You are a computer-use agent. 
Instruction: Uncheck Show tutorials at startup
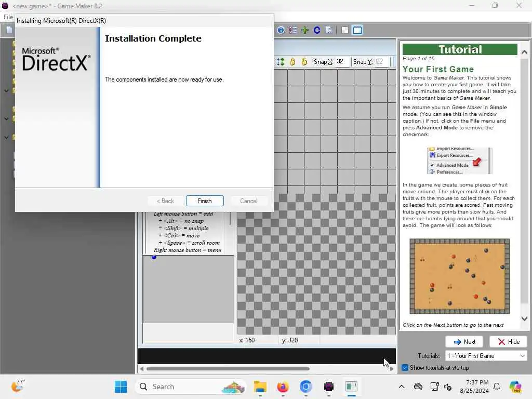coord(405,368)
